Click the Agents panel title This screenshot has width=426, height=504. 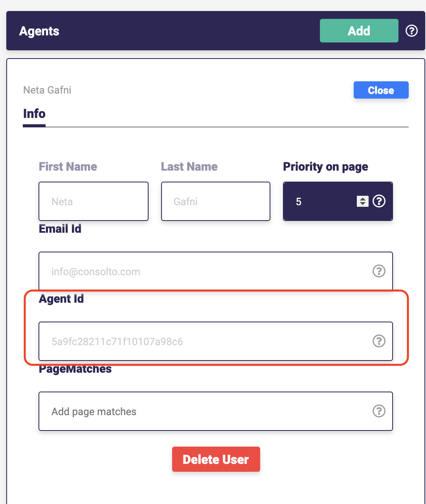(x=39, y=31)
